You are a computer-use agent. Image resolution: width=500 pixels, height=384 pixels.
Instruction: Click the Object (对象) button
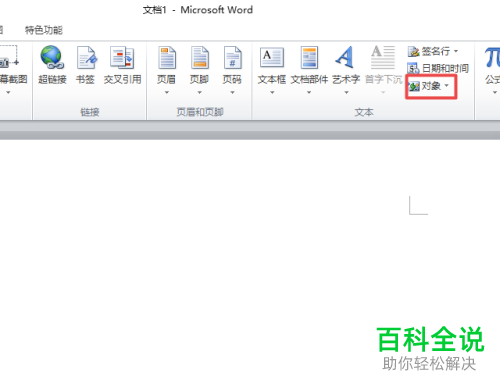coord(425,86)
